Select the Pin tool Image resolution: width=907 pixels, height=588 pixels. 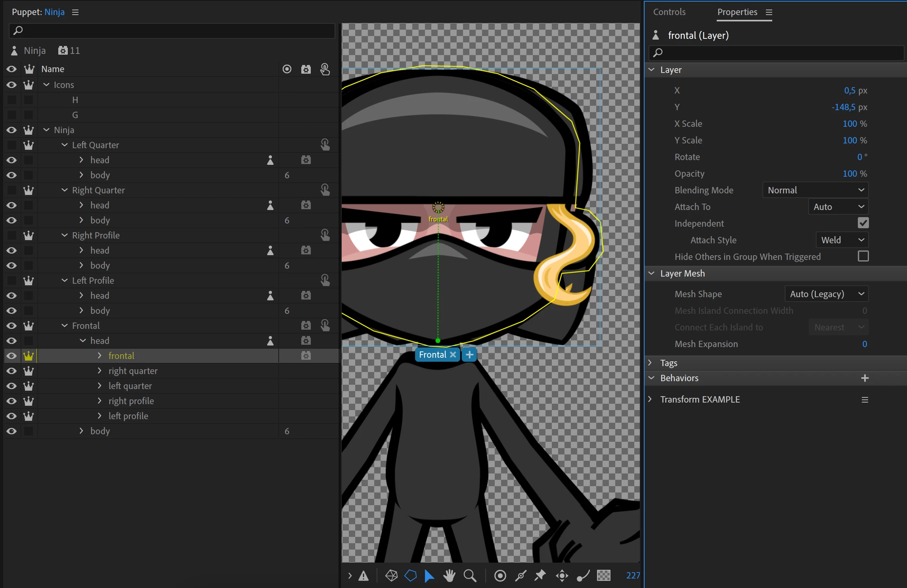(540, 575)
